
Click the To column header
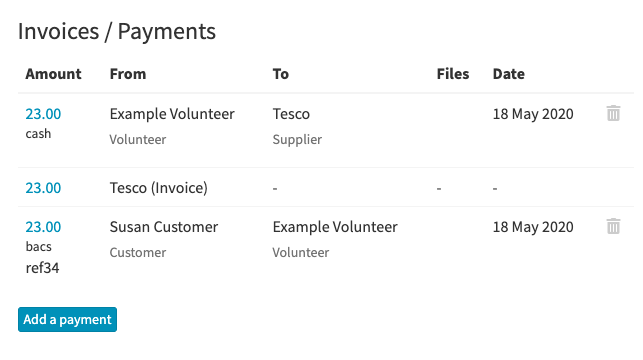coord(281,74)
